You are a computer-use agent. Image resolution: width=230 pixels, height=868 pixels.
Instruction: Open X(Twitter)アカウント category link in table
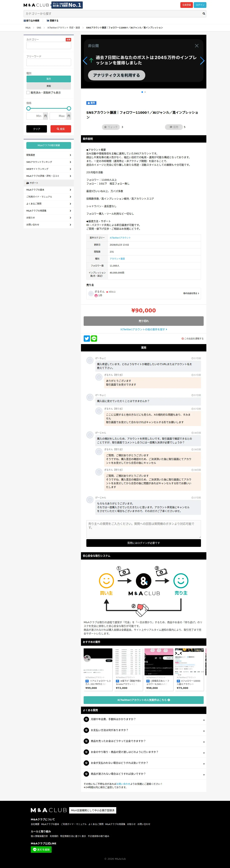tap(120, 238)
